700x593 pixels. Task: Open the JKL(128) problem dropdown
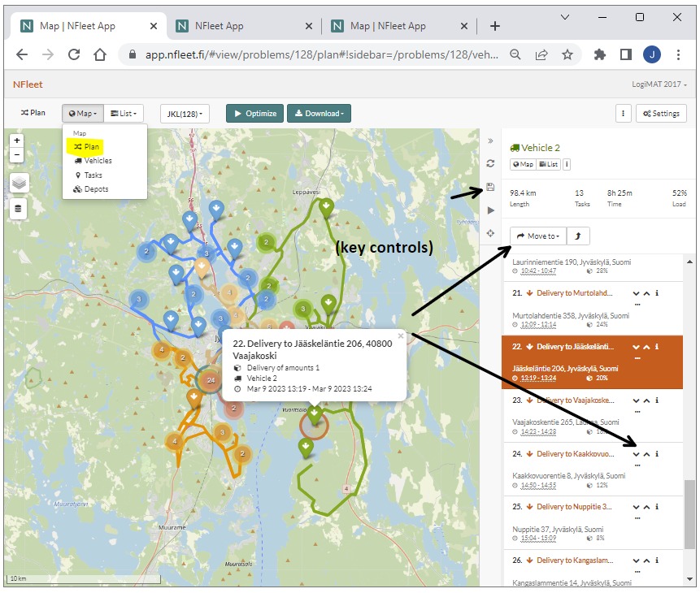pyautogui.click(x=185, y=114)
